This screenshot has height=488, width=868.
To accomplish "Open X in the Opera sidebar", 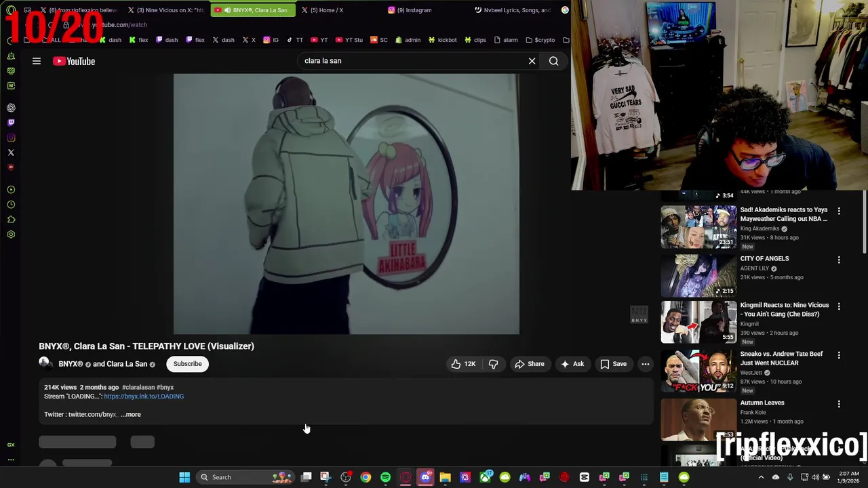I will click(11, 152).
